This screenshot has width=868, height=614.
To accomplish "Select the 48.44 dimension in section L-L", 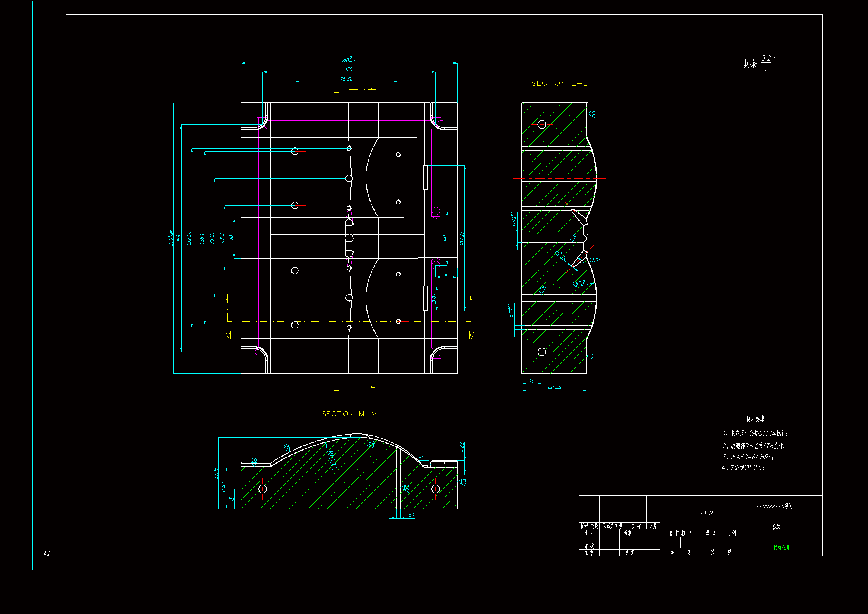I will pos(554,388).
